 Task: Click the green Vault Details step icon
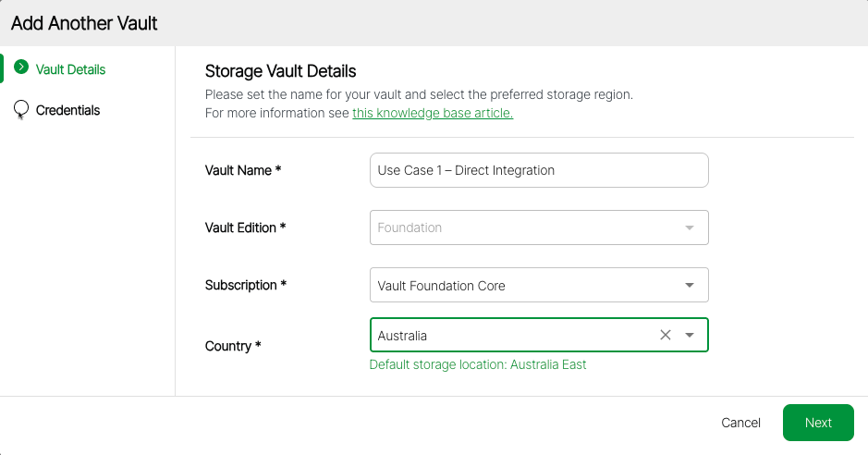point(21,68)
